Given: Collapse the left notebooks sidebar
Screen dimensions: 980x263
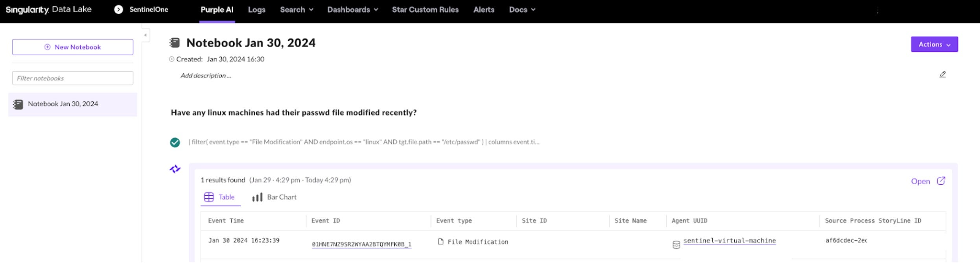Looking at the screenshot, I should pyautogui.click(x=145, y=35).
